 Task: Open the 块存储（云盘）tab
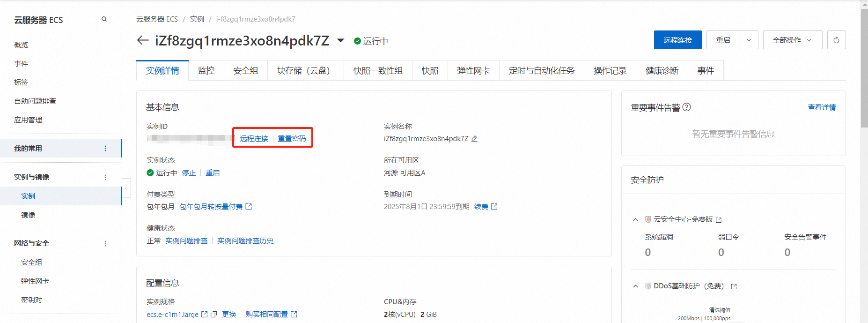(305, 70)
